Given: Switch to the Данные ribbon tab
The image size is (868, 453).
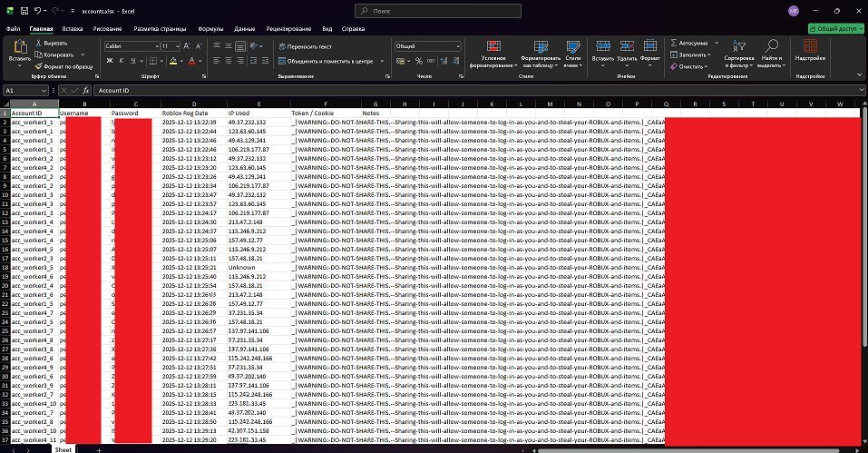Looking at the screenshot, I should (x=244, y=29).
